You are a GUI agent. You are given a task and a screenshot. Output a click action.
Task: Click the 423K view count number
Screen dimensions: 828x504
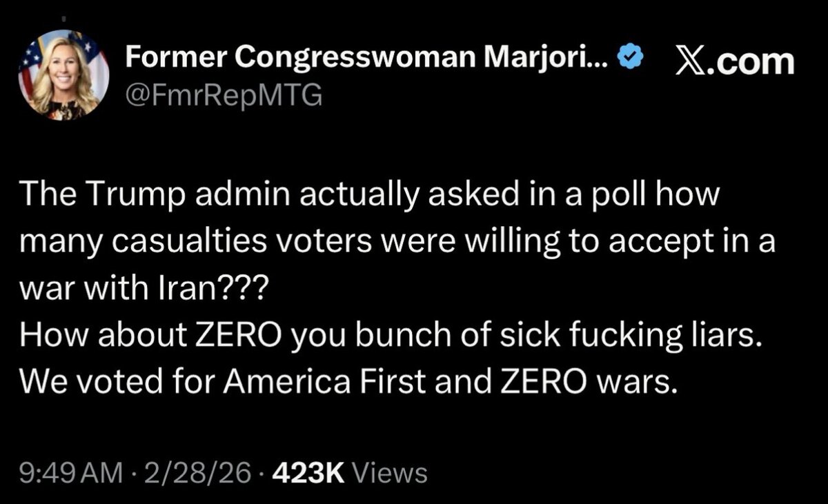click(x=310, y=473)
